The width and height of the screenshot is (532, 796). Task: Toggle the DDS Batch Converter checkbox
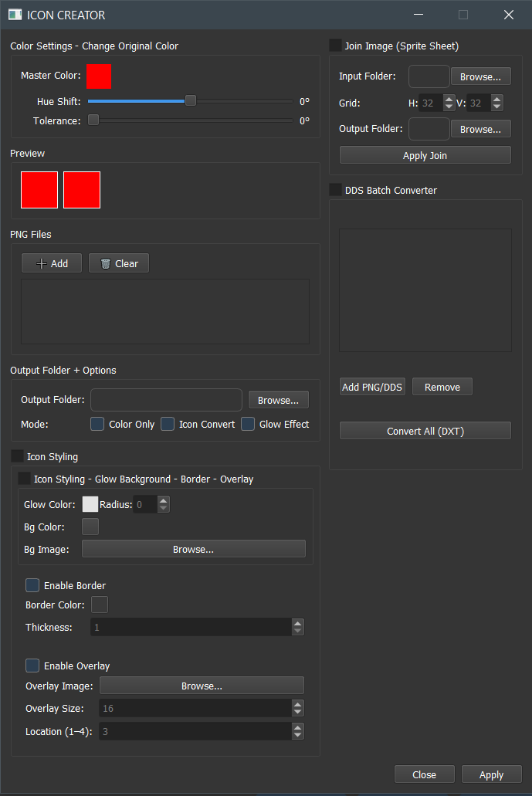pyautogui.click(x=336, y=189)
